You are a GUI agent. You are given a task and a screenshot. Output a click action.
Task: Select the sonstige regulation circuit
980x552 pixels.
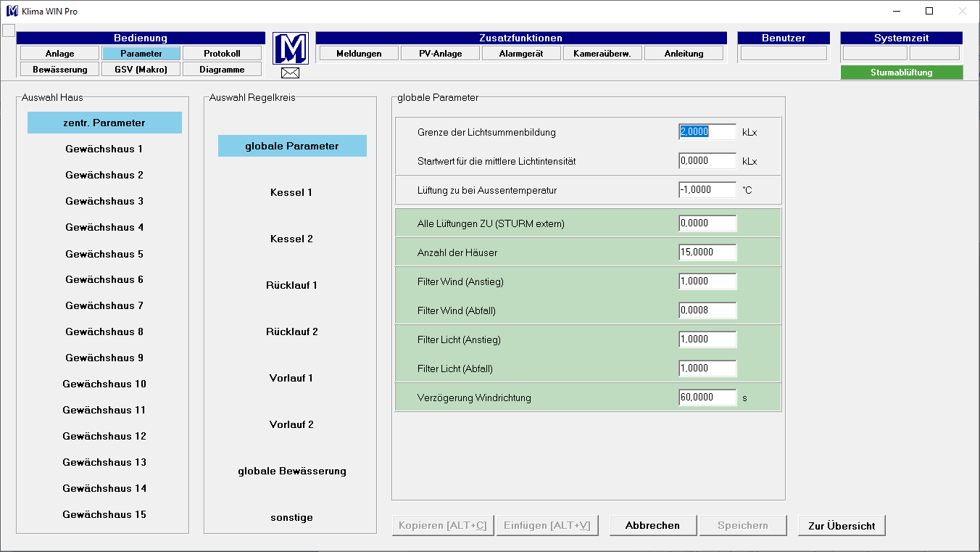pyautogui.click(x=291, y=517)
